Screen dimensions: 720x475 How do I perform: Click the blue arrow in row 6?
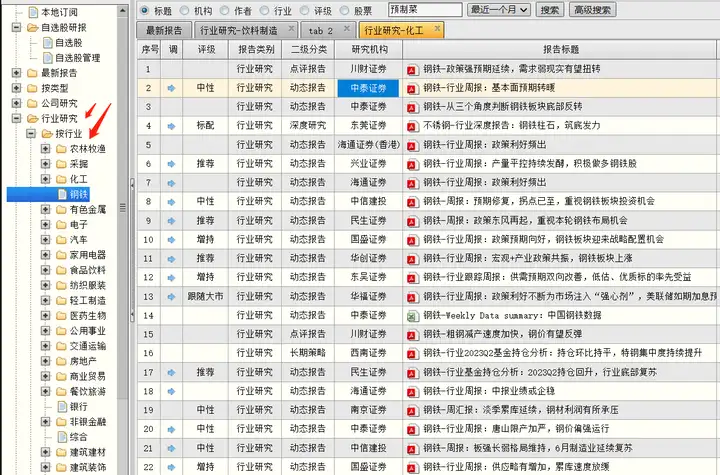coord(171,164)
